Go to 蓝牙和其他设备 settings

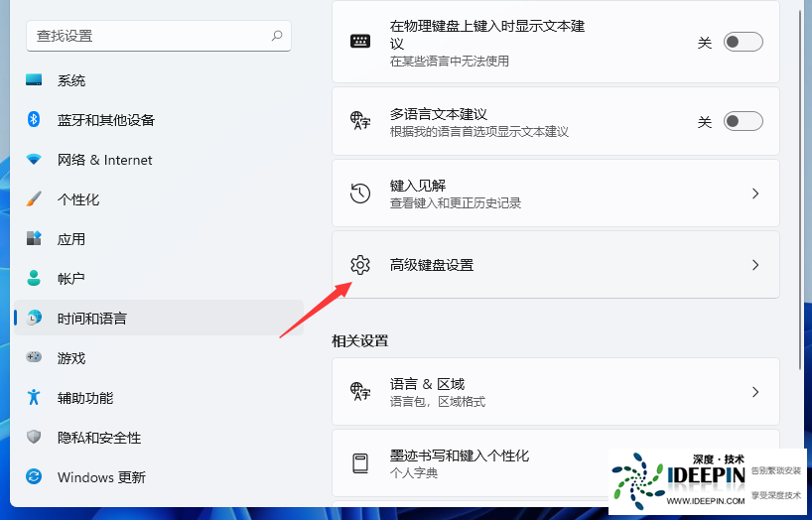159,120
